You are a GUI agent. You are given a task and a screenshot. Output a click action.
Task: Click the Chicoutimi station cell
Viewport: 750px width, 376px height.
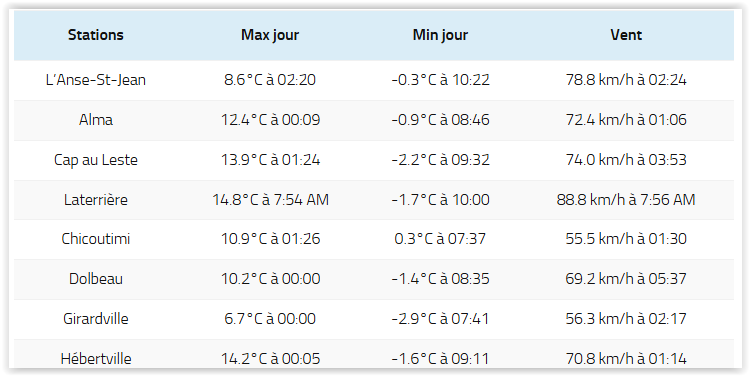click(x=96, y=239)
